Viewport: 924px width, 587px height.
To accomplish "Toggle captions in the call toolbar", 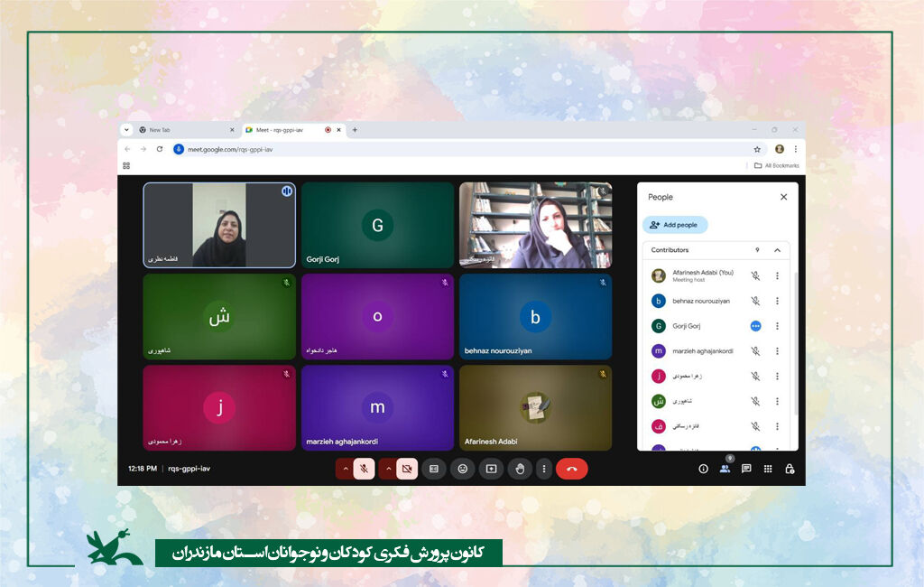I will pos(433,469).
